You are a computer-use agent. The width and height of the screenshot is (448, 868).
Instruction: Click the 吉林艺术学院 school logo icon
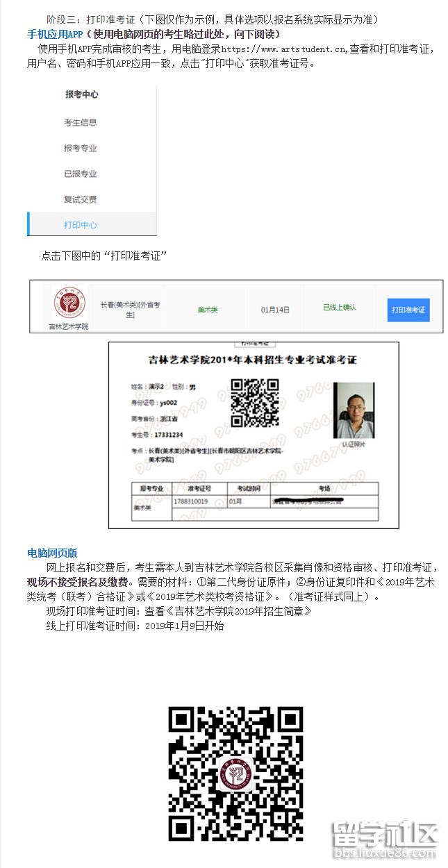coord(69,303)
